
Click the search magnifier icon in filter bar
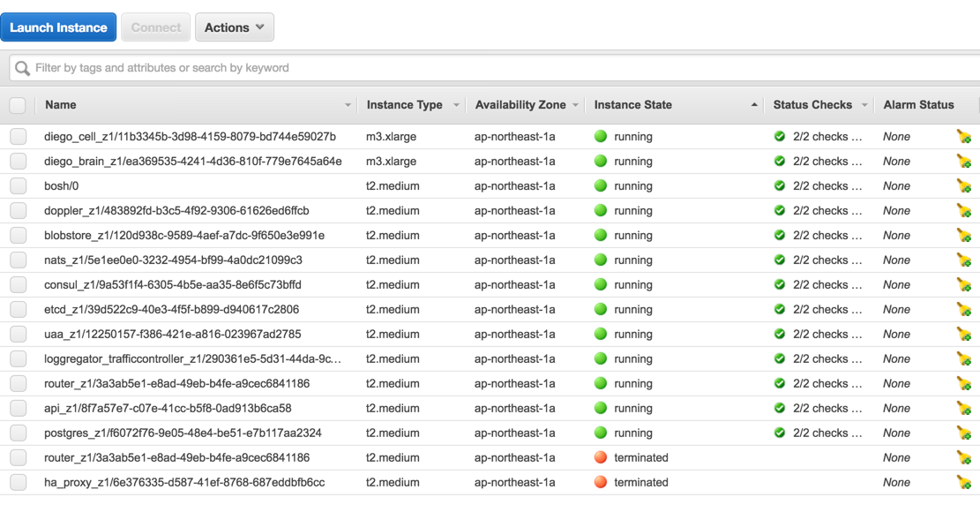(x=23, y=68)
